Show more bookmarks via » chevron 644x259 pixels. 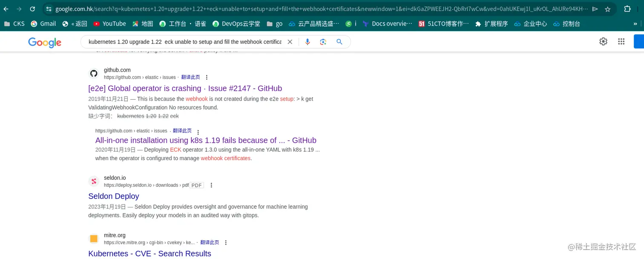coord(635,24)
